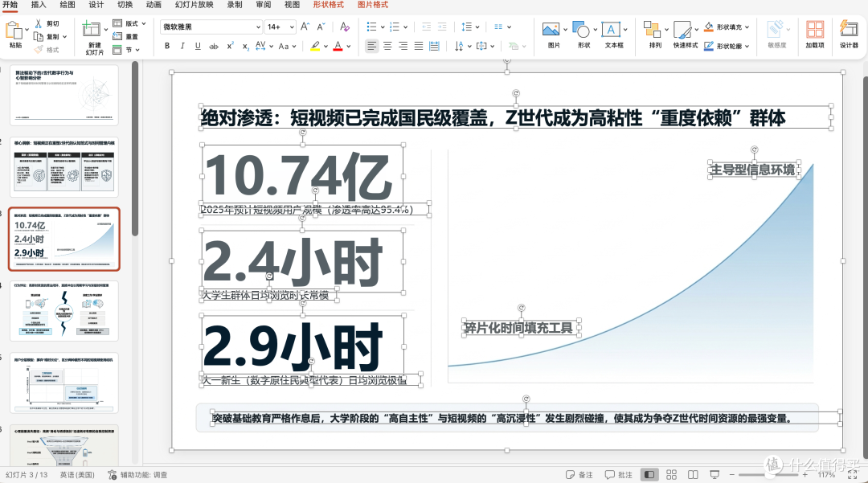Screen dimensions: 868x483
Task: Insert a shape with 形状 icon
Action: click(x=581, y=30)
